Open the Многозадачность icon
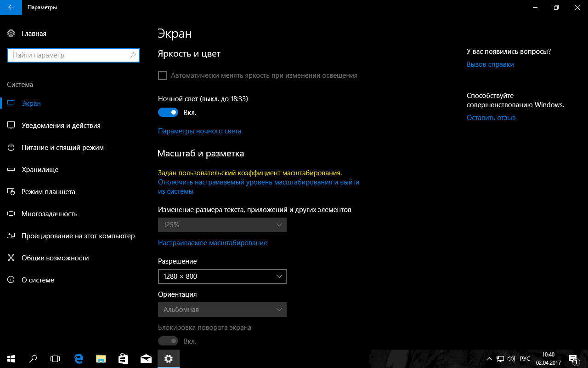The width and height of the screenshot is (588, 368). [11, 214]
